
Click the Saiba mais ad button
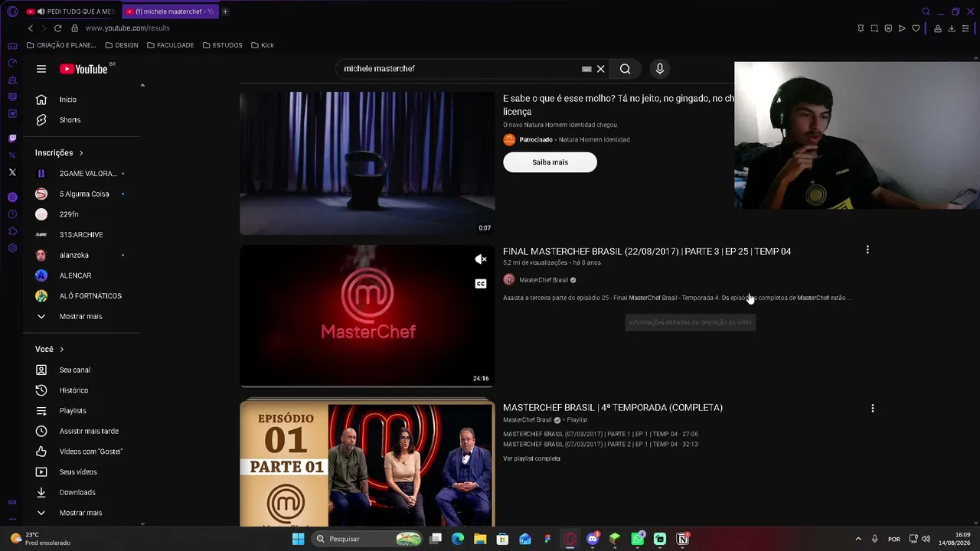[550, 162]
